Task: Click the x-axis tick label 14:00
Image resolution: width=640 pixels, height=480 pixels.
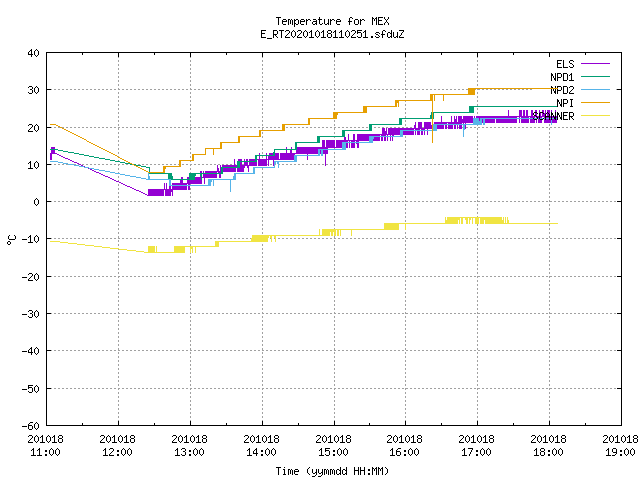Action: click(261, 452)
